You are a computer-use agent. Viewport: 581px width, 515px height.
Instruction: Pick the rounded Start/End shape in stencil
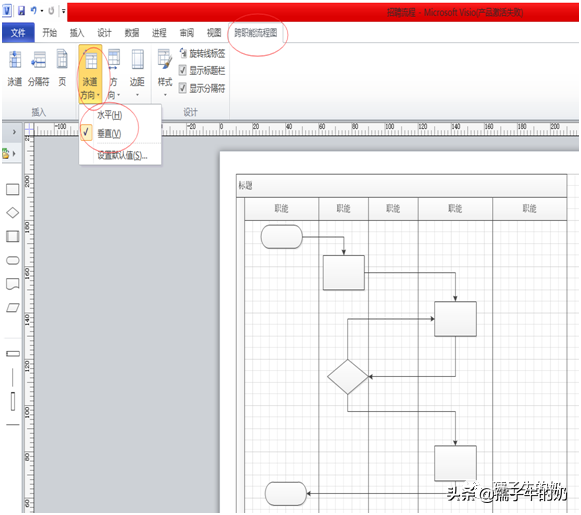coord(13,260)
